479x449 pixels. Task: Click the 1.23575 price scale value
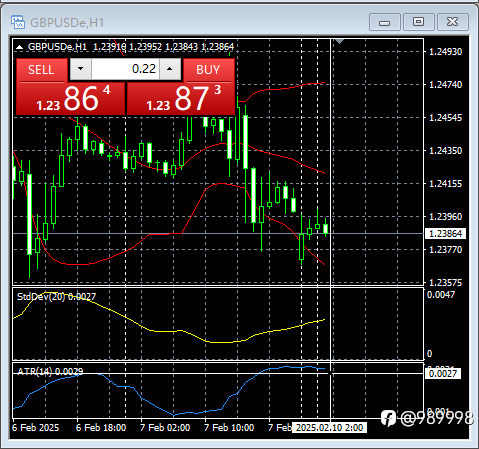click(x=445, y=283)
